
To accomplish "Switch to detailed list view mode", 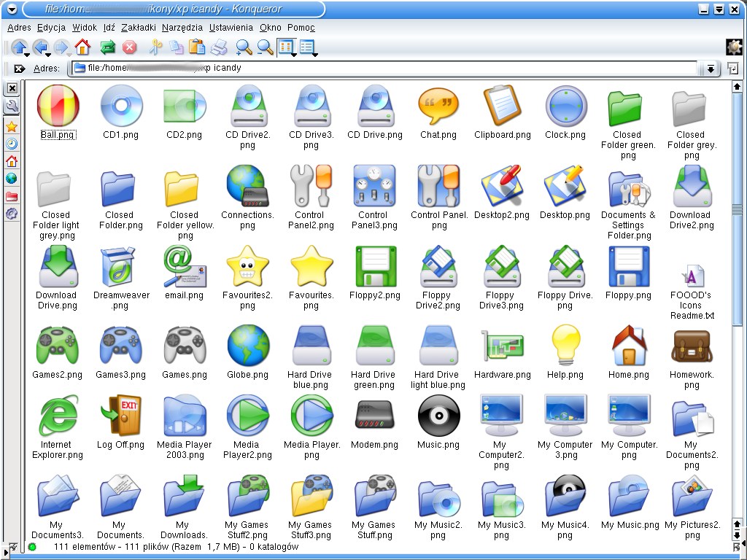I will (306, 47).
